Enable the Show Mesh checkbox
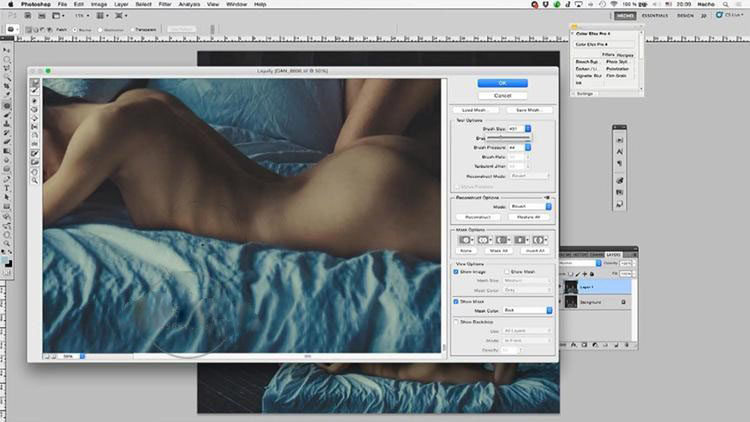The width and height of the screenshot is (750, 422). point(507,272)
